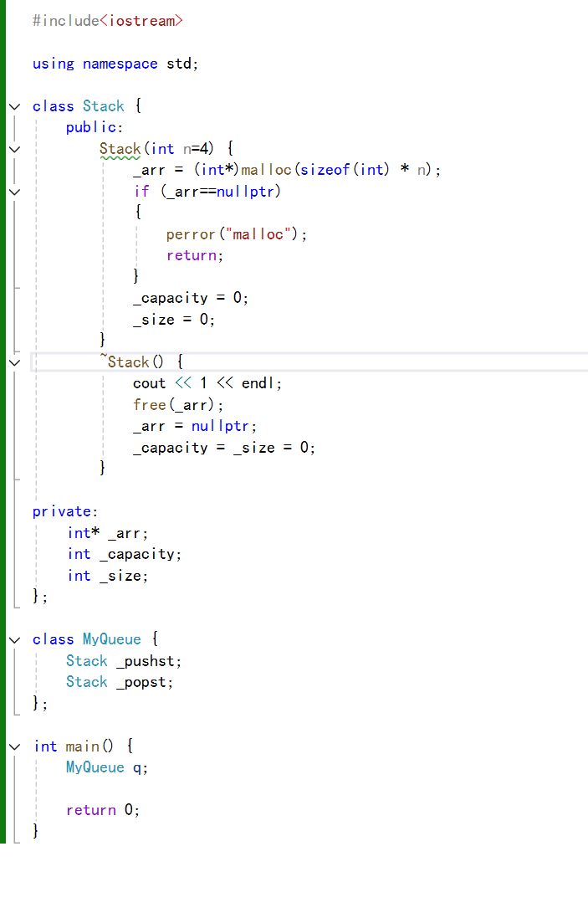This screenshot has width=588, height=913.
Task: Collapse the if (_arr==nullptr) block
Action: pos(14,192)
